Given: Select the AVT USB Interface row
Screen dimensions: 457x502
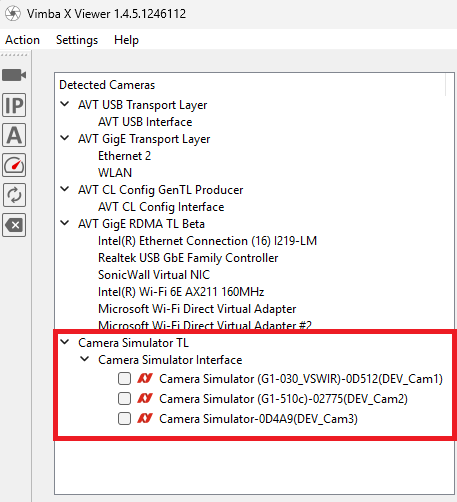Looking at the screenshot, I should (145, 122).
